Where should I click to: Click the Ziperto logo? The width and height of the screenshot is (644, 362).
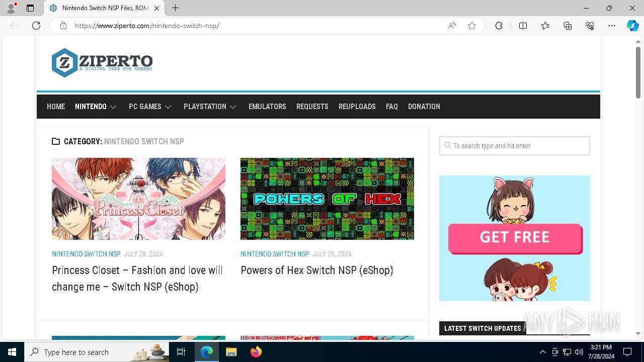102,63
